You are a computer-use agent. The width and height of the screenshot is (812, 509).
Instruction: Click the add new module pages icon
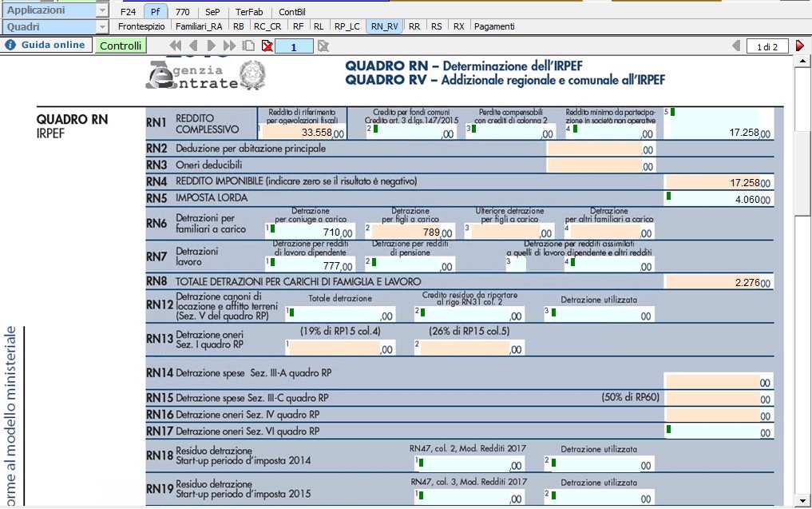[249, 46]
